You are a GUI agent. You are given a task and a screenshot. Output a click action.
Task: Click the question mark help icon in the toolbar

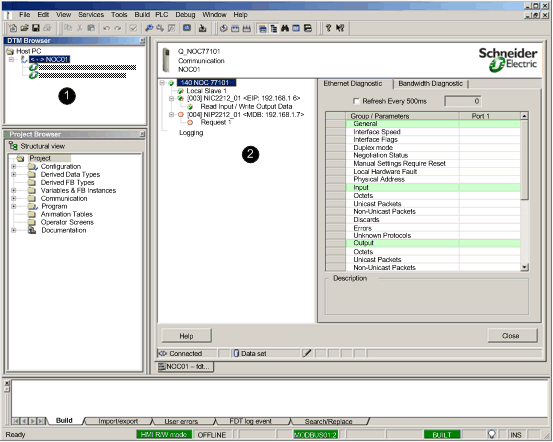(328, 28)
